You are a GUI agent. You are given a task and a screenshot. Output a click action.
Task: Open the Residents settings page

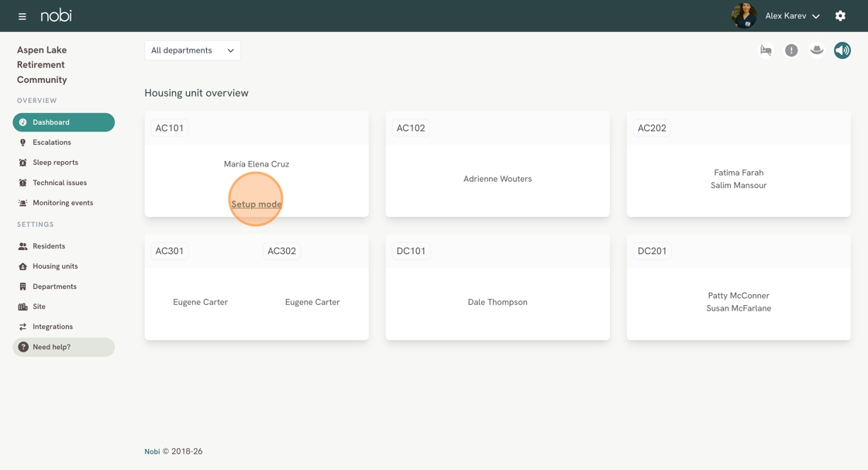49,246
